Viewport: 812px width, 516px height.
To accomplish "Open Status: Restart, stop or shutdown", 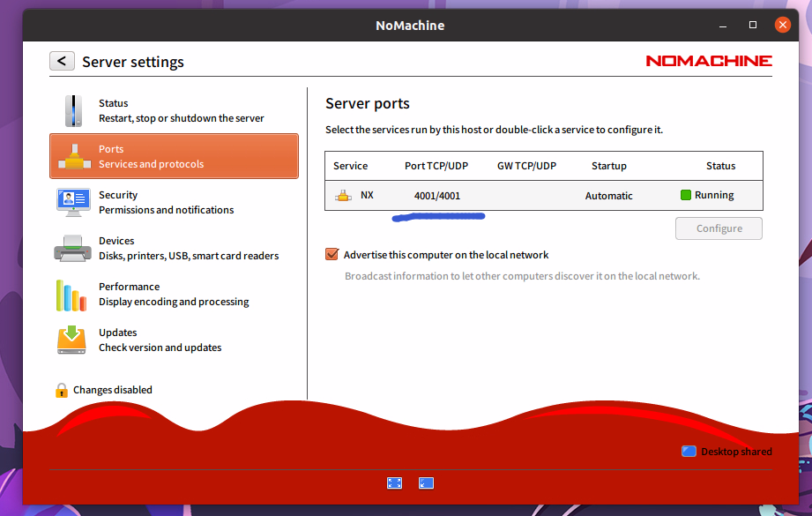I will click(x=174, y=110).
